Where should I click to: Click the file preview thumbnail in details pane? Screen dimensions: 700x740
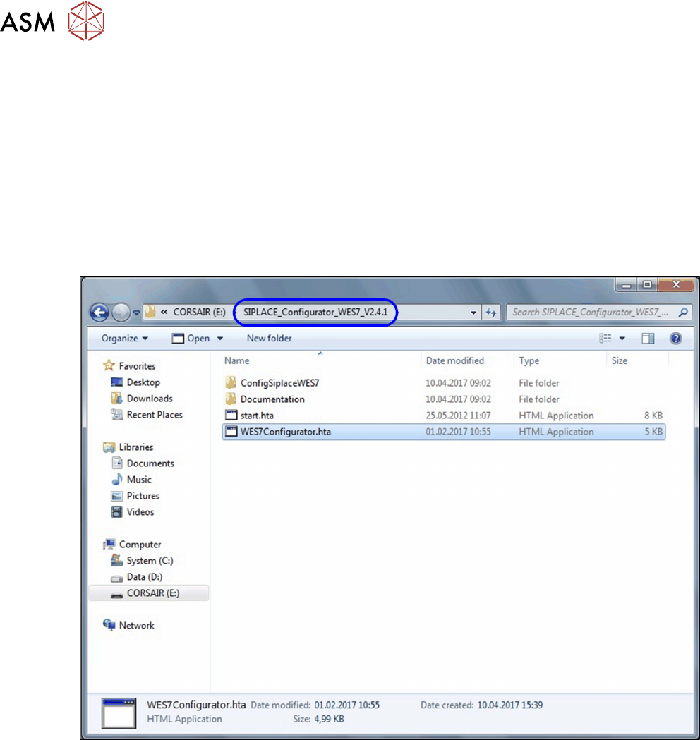click(119, 713)
